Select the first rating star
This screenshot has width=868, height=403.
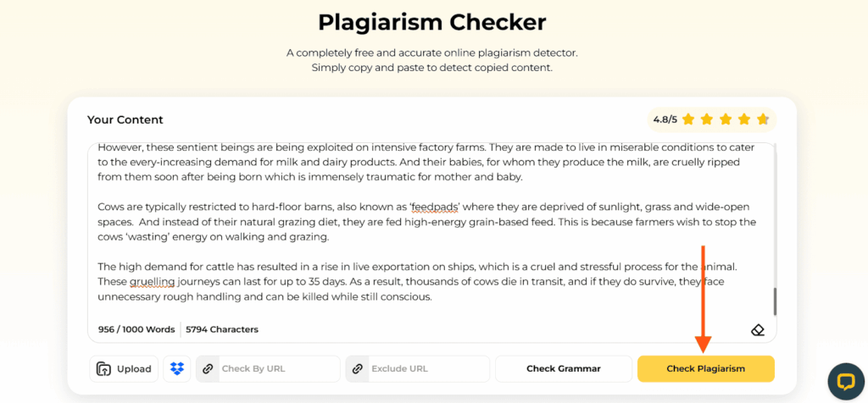tap(688, 119)
